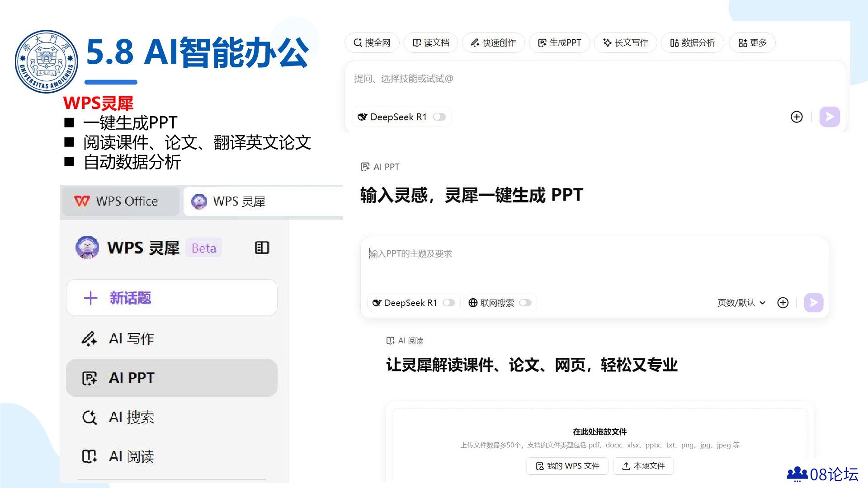Open AI 写作 in sidebar
The image size is (868, 488).
point(171,338)
